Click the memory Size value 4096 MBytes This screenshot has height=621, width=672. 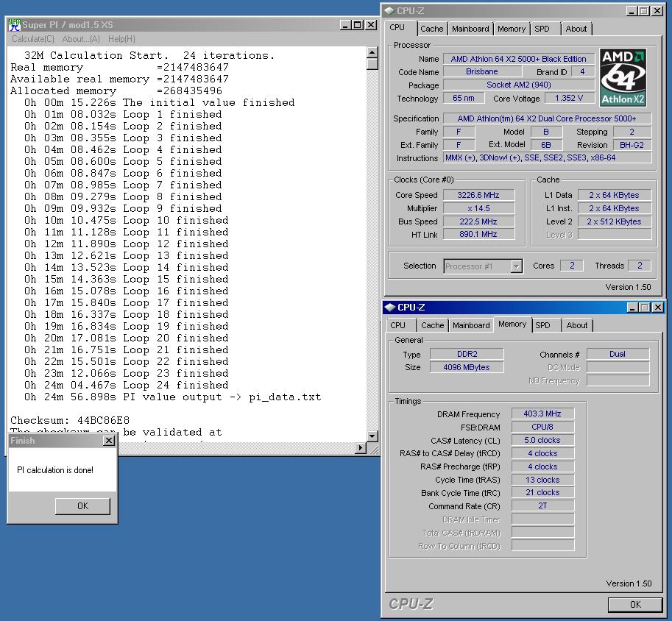tap(467, 367)
